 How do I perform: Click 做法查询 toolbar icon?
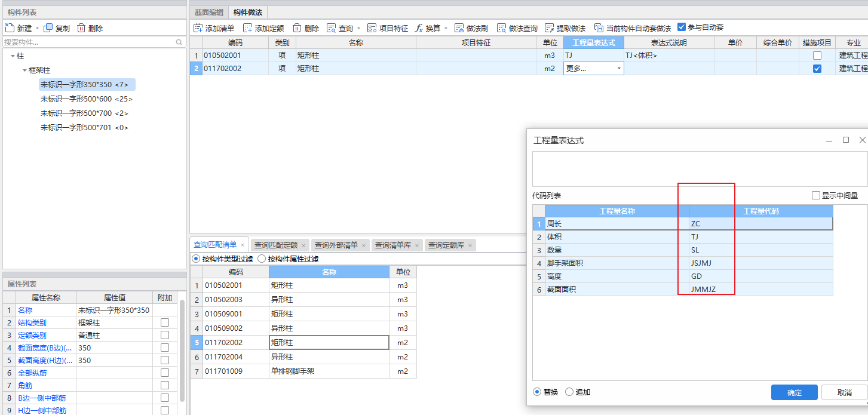point(502,28)
